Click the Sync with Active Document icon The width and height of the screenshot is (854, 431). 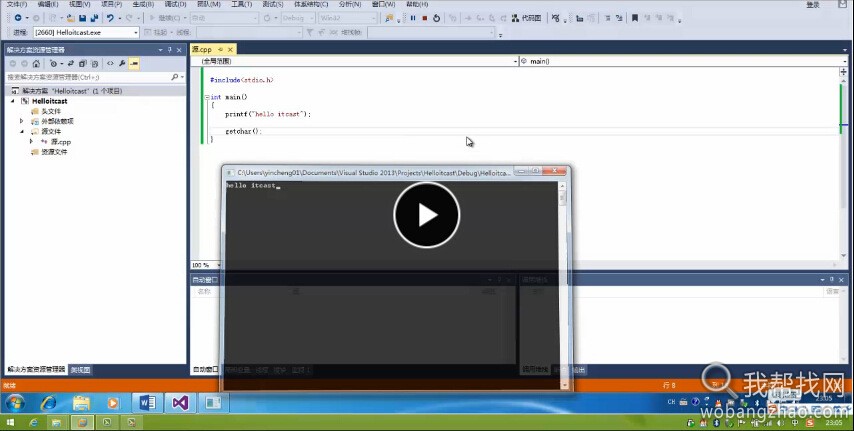(71, 64)
